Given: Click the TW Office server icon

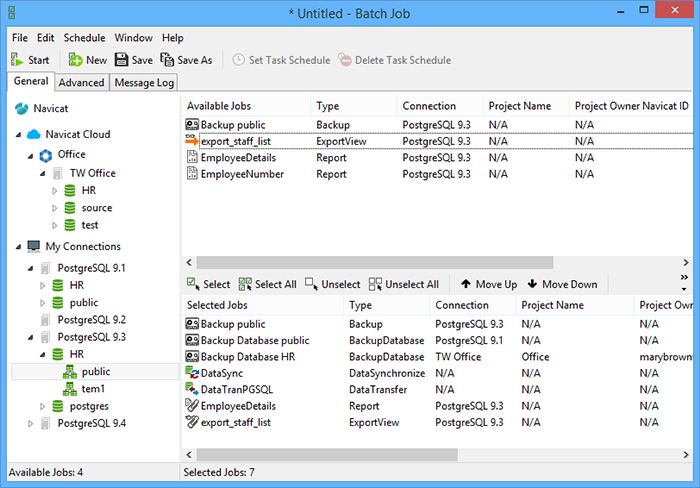Looking at the screenshot, I should (58, 173).
